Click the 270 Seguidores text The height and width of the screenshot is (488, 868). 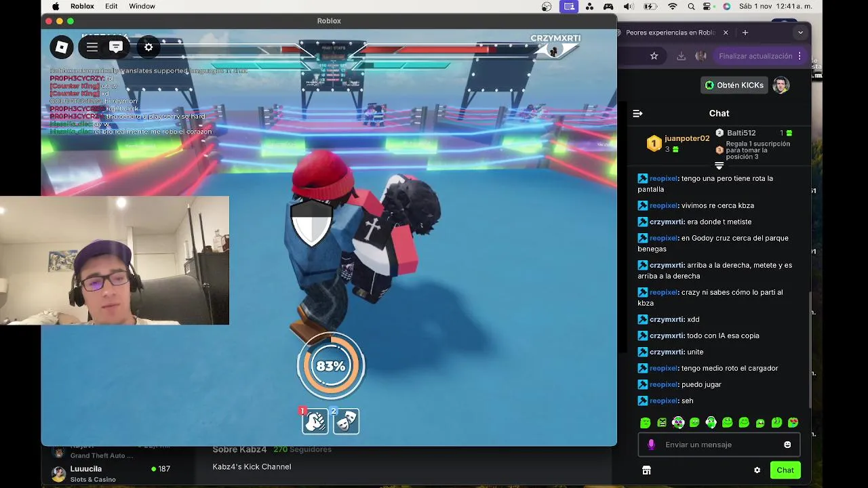(302, 449)
